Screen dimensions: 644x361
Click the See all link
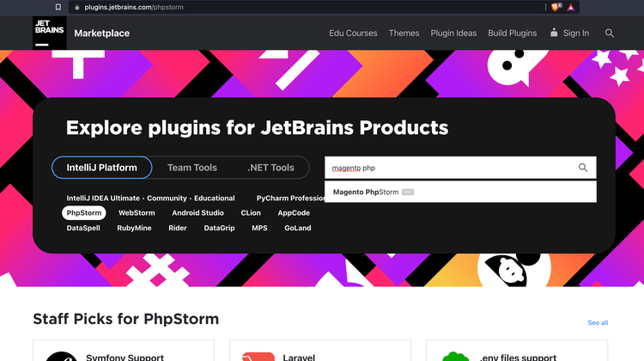click(598, 323)
